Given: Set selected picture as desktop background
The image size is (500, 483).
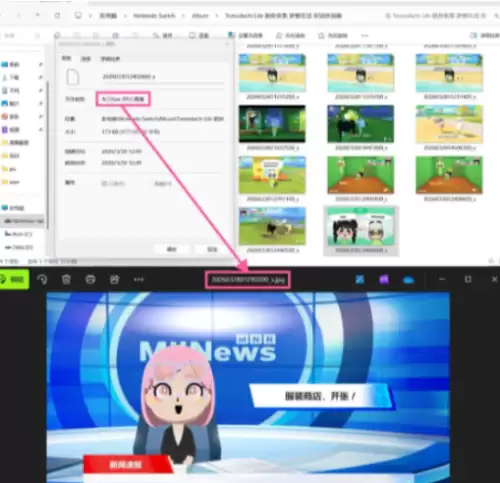Looking at the screenshot, I should pyautogui.click(x=245, y=35).
